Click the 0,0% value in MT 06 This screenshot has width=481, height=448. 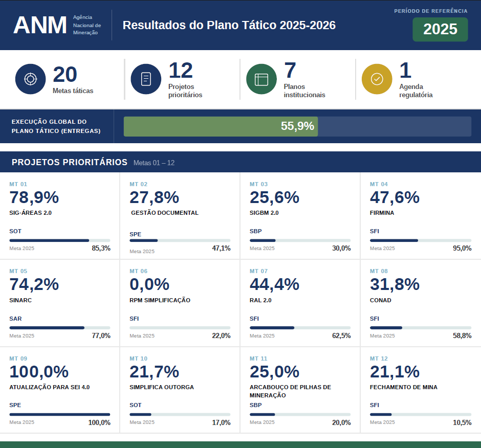149,284
